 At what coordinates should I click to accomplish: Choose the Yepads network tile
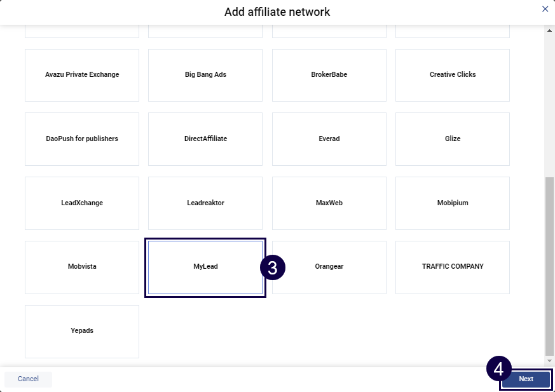(82, 331)
